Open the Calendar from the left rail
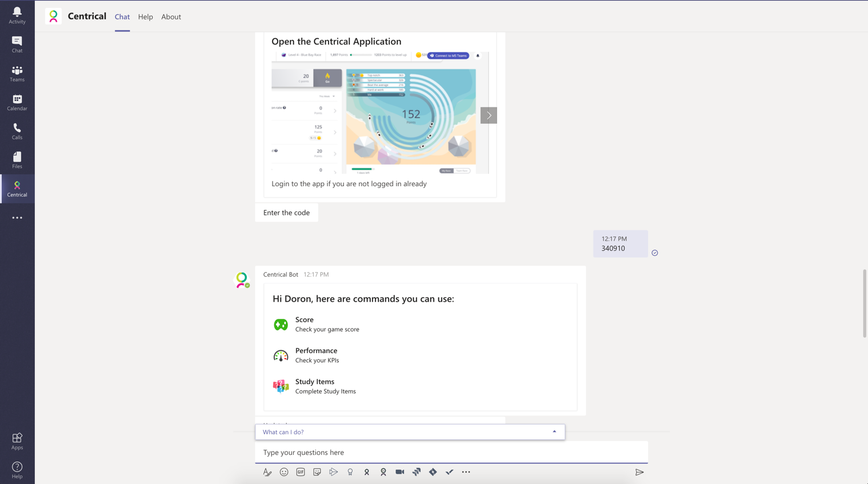 point(17,102)
